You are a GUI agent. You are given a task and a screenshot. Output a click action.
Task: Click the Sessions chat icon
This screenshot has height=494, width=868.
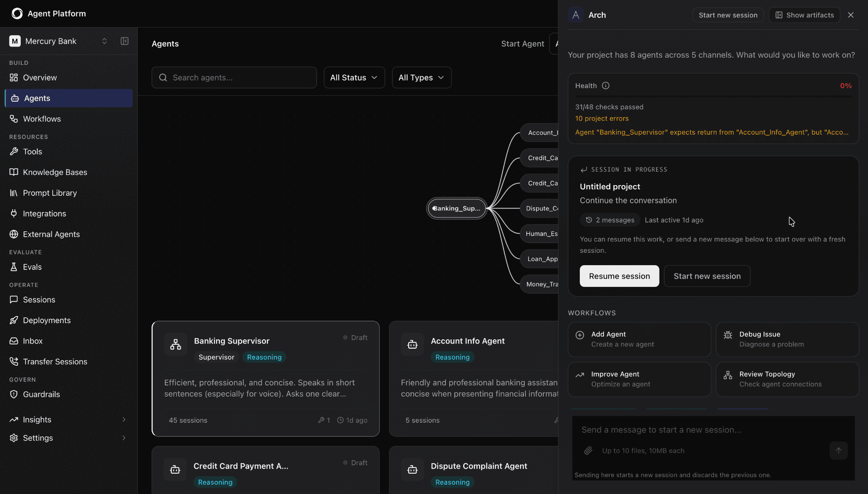(x=14, y=300)
